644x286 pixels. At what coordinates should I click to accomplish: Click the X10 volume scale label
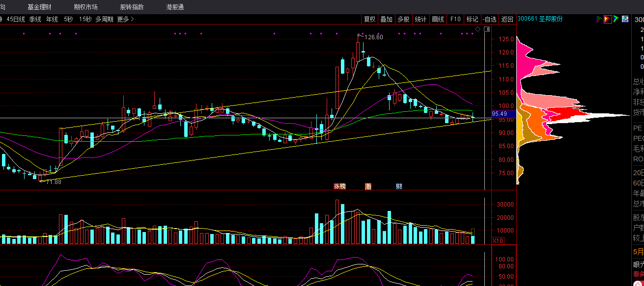[x=498, y=240]
